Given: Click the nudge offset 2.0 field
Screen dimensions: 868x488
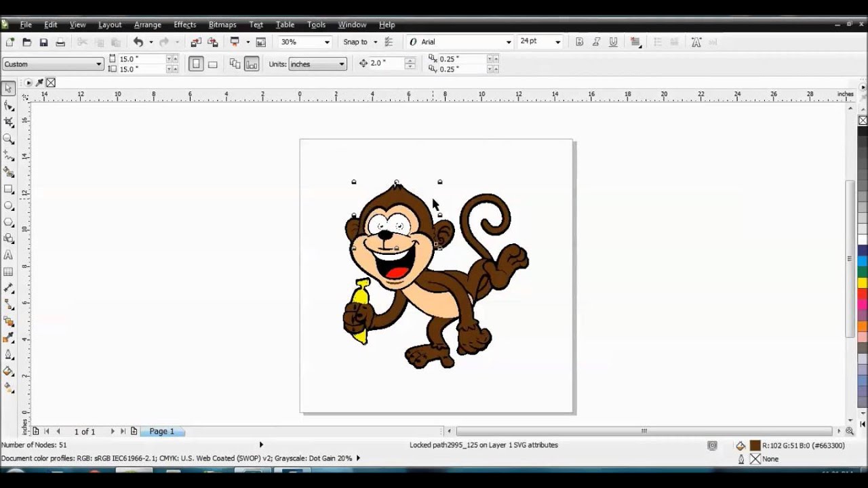Looking at the screenshot, I should pyautogui.click(x=386, y=63).
